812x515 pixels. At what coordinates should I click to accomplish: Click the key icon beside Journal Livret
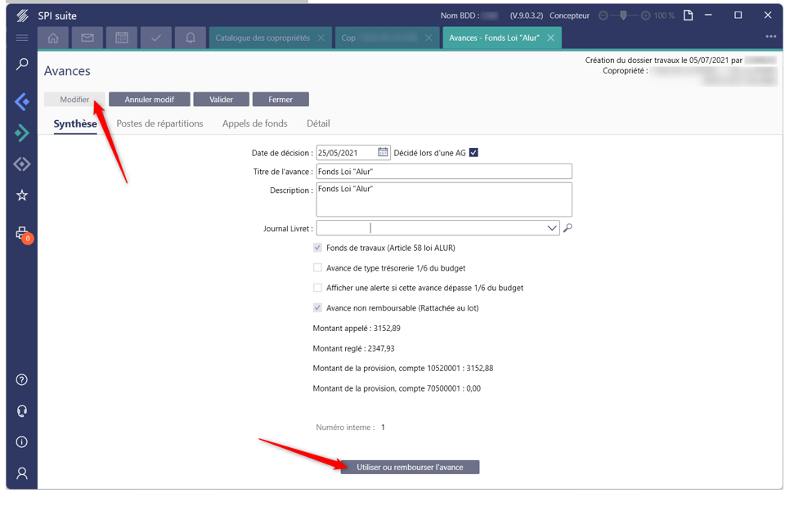[568, 228]
